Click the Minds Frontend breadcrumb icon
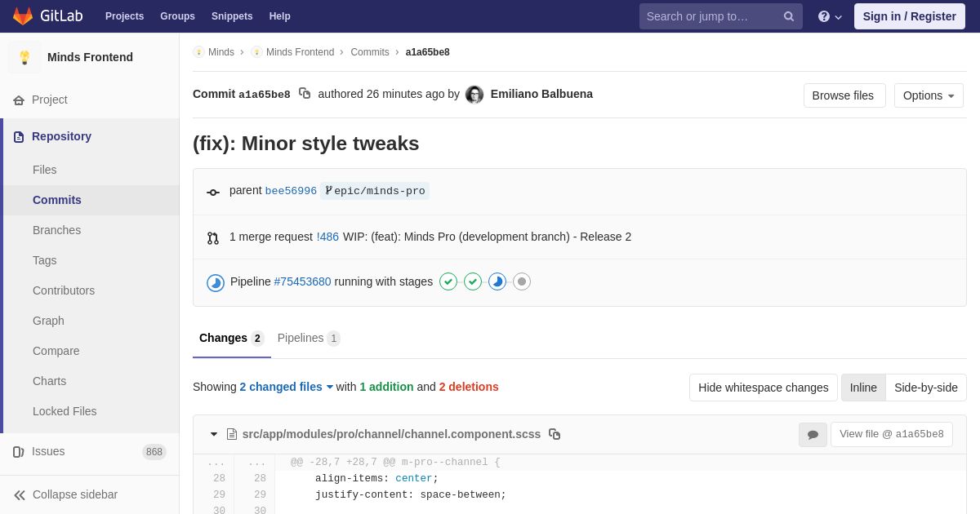This screenshot has height=514, width=980. click(256, 52)
